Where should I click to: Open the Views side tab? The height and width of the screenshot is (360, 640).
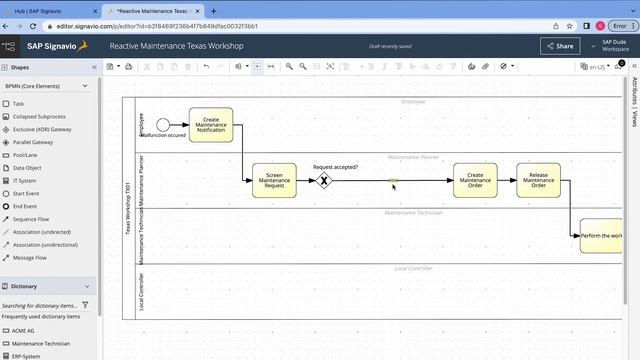click(x=634, y=119)
